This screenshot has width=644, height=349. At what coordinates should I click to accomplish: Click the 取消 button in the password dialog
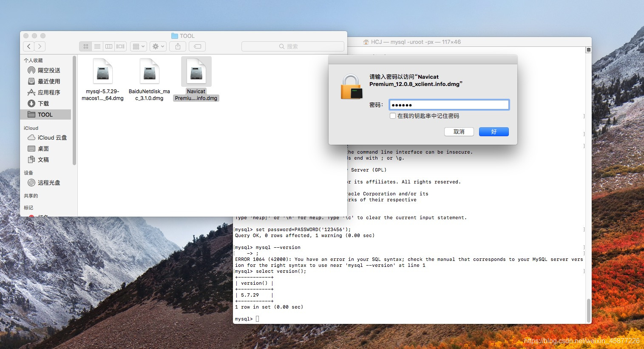pos(459,132)
